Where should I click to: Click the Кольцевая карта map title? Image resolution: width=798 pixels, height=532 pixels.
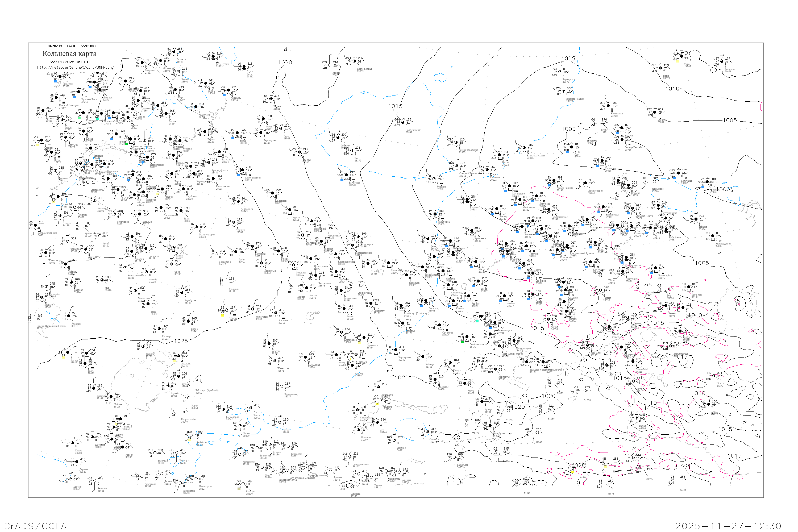coord(69,54)
